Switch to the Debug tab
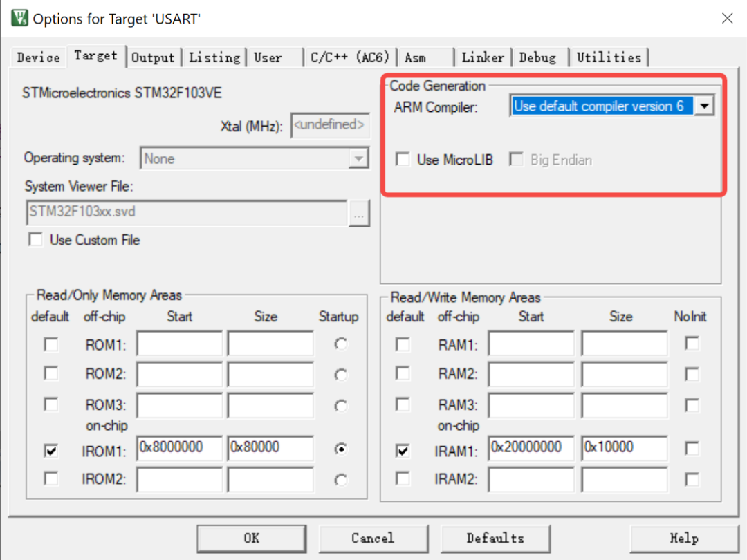 pyautogui.click(x=537, y=57)
